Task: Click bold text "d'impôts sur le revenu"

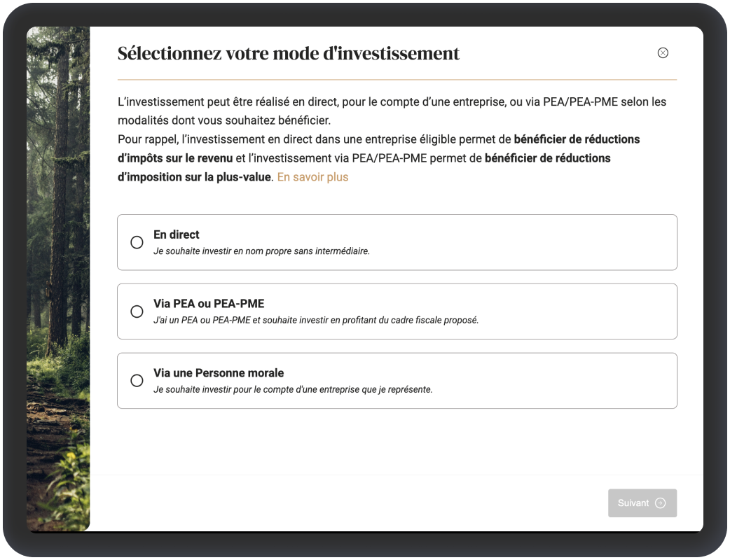Action: [x=175, y=158]
